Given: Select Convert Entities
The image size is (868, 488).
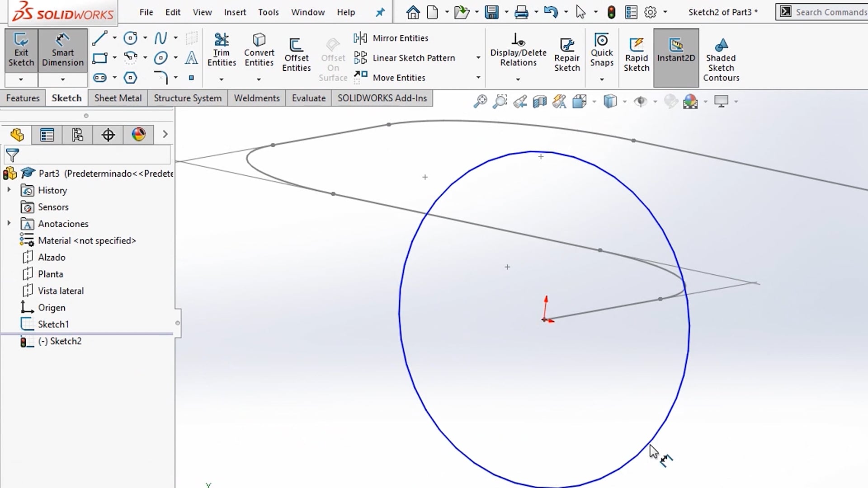Looking at the screenshot, I should (x=259, y=50).
